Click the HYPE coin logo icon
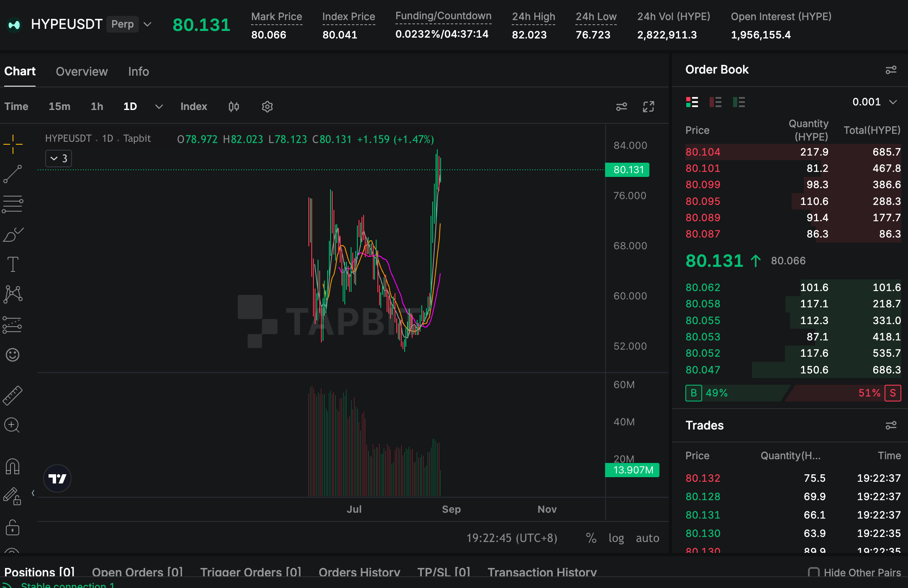The height and width of the screenshot is (588, 908). pyautogui.click(x=14, y=25)
